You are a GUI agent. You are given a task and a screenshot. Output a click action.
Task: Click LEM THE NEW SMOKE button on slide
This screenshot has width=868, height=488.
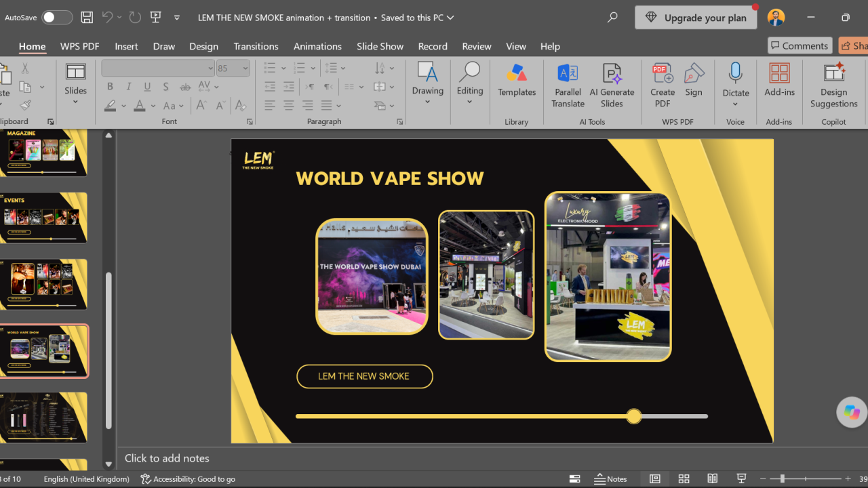(x=364, y=376)
